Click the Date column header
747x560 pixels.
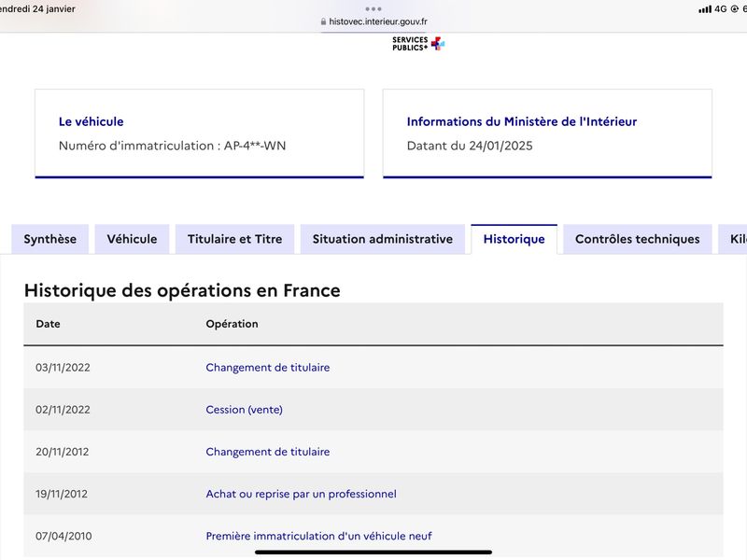pos(49,324)
